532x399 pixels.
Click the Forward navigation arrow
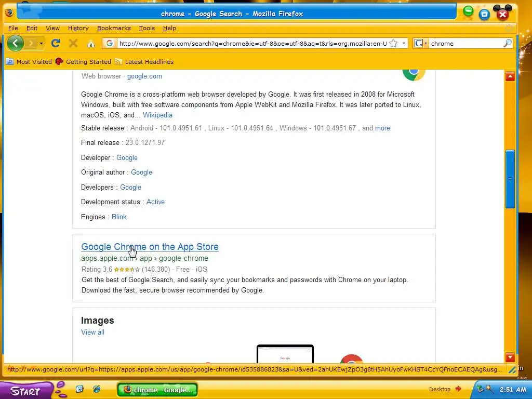pyautogui.click(x=31, y=44)
